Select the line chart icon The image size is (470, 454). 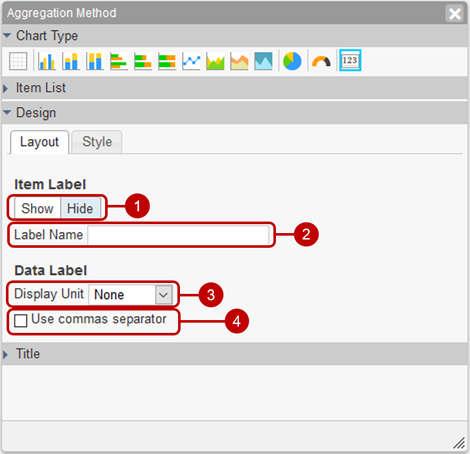pos(191,61)
